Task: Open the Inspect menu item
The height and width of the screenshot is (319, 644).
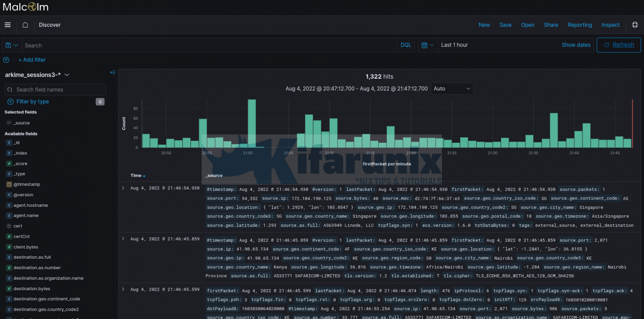Action: tap(610, 25)
